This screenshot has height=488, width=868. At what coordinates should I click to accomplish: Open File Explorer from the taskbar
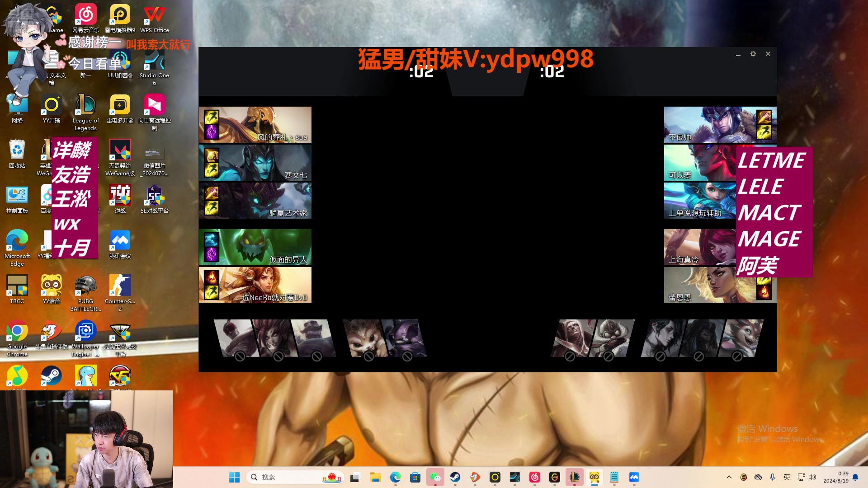[x=376, y=477]
